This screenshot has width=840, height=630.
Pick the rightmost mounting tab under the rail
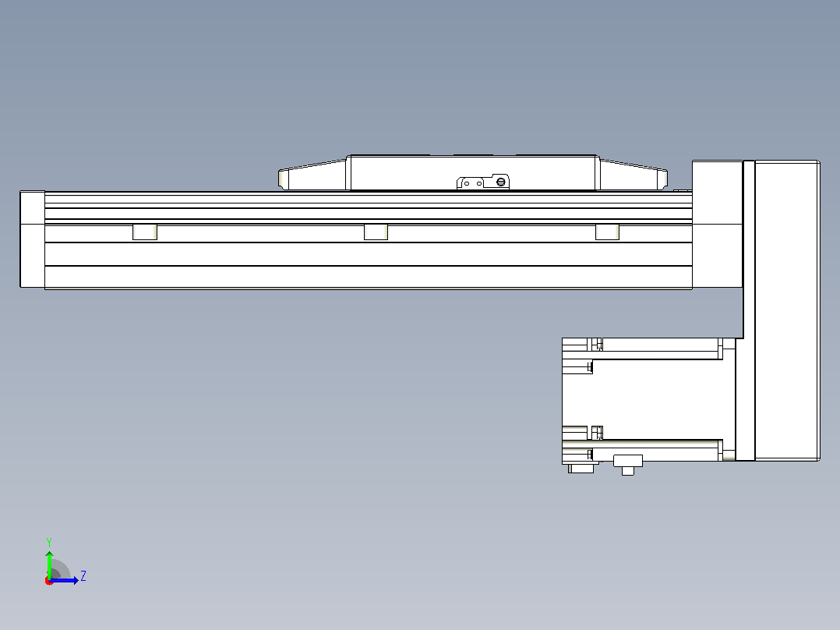point(607,232)
